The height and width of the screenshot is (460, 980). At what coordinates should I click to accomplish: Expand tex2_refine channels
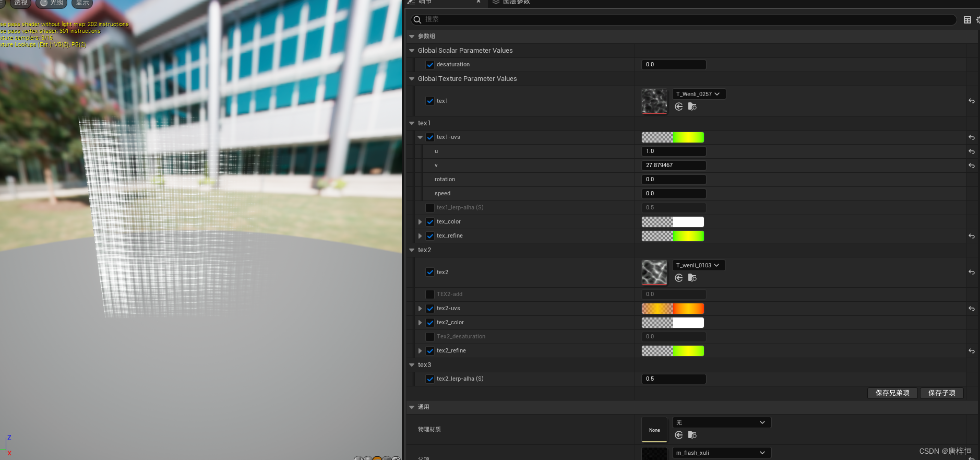pyautogui.click(x=420, y=351)
